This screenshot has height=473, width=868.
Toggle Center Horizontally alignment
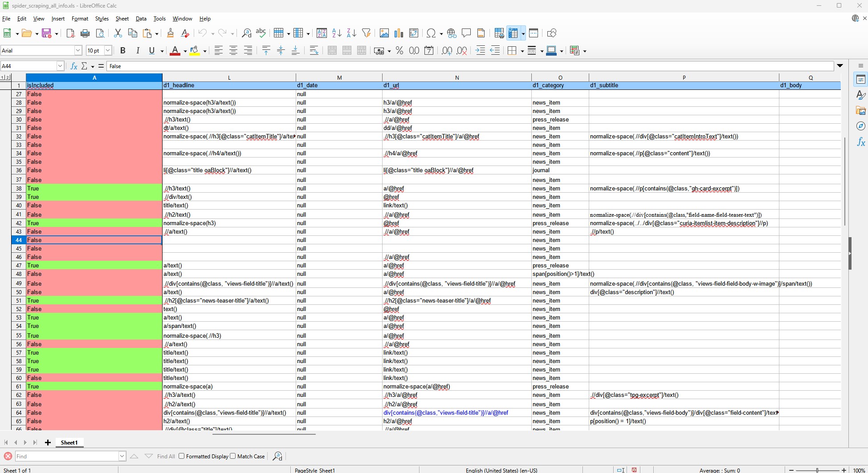pos(233,51)
